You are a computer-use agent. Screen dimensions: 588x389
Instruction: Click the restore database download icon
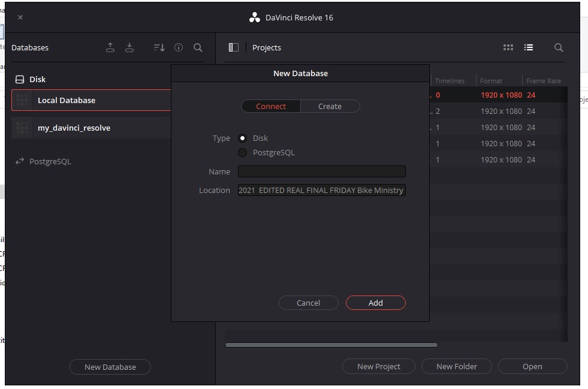tap(129, 47)
